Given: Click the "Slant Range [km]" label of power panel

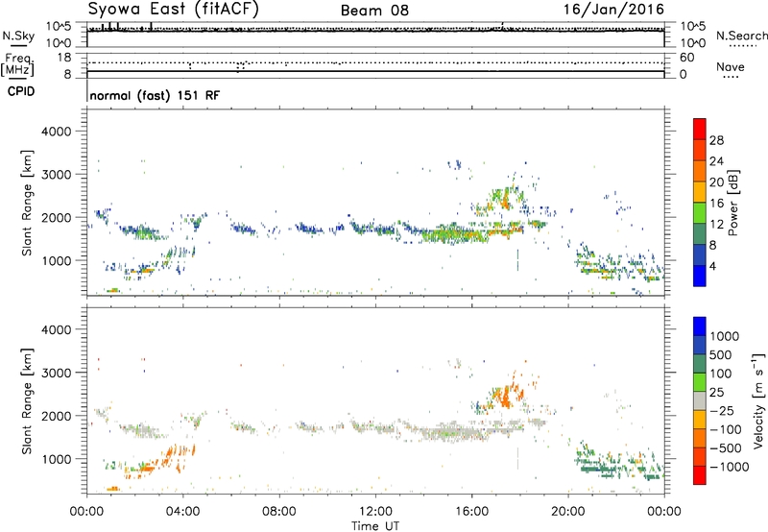Looking at the screenshot, I should 27,203.
